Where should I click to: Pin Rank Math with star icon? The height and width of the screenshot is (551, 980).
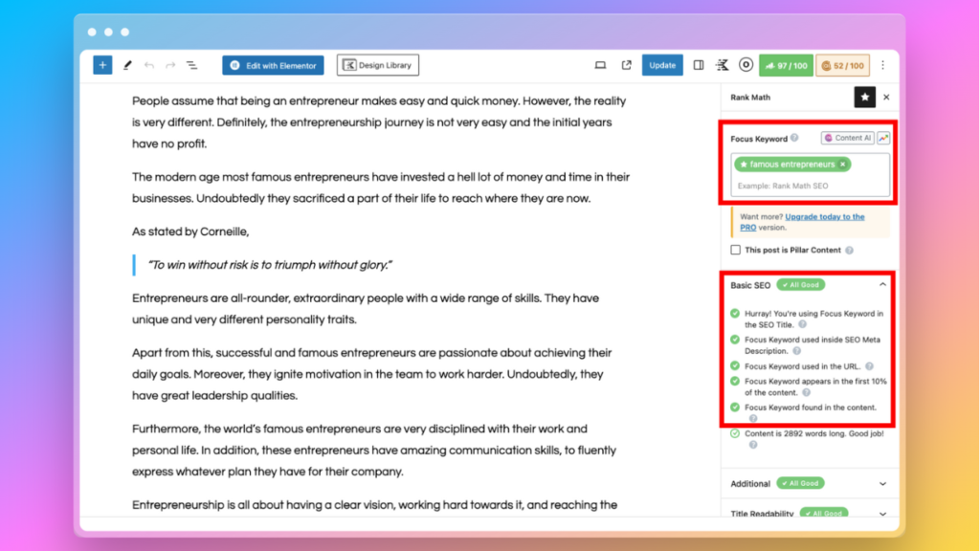(x=865, y=98)
